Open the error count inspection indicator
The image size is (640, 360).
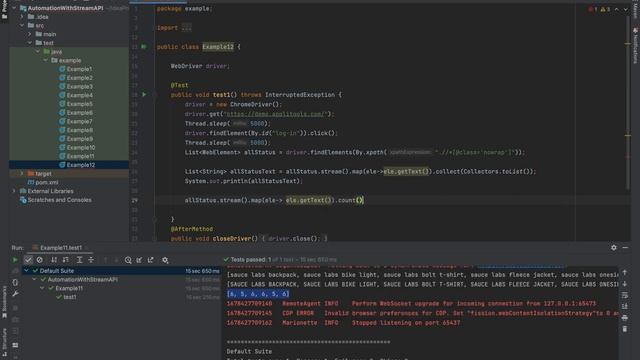click(593, 9)
